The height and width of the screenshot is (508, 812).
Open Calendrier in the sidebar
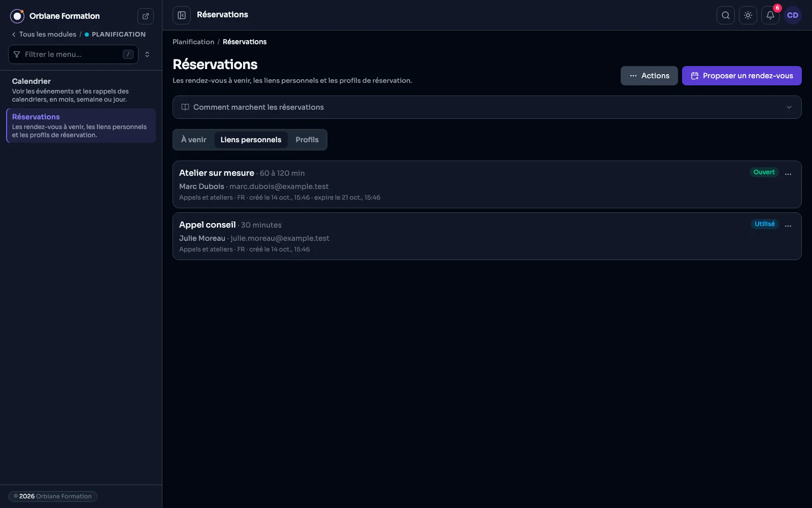pos(81,90)
